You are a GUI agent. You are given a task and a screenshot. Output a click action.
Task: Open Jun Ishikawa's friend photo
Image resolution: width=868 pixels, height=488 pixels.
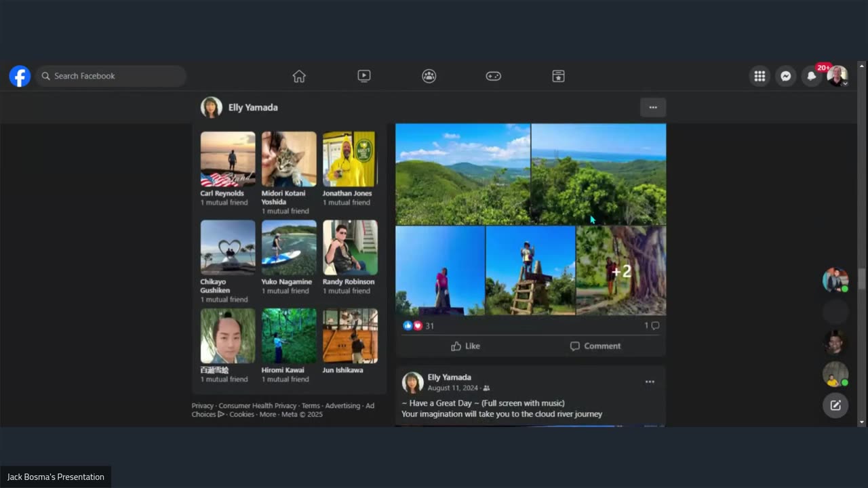[x=350, y=336]
